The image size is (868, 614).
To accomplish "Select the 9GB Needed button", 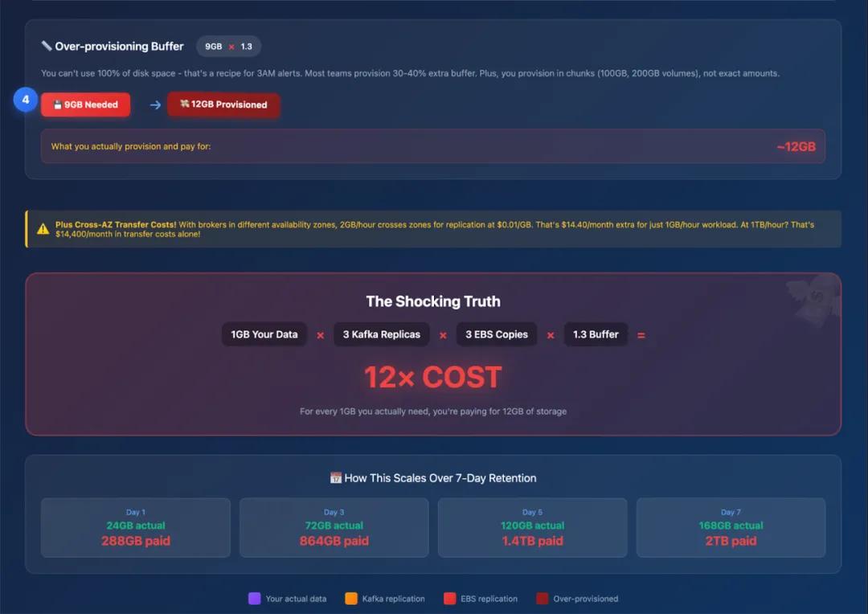I will click(x=86, y=104).
